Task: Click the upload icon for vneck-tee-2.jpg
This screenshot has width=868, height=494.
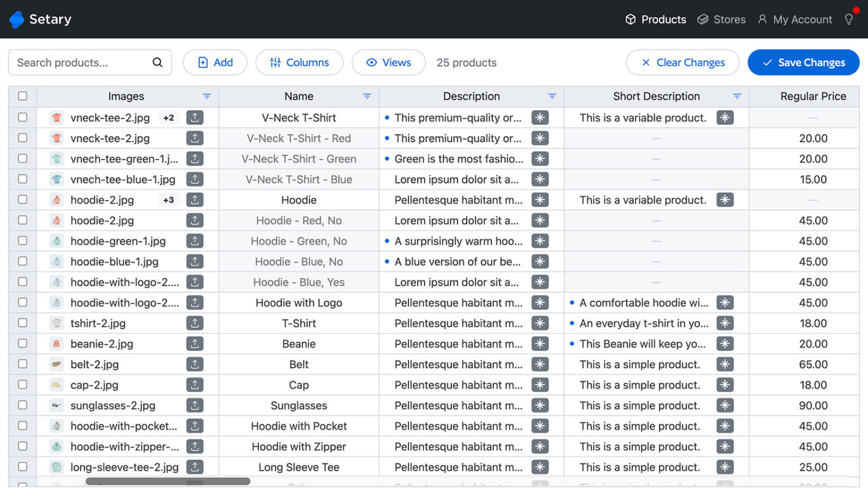Action: [x=195, y=118]
